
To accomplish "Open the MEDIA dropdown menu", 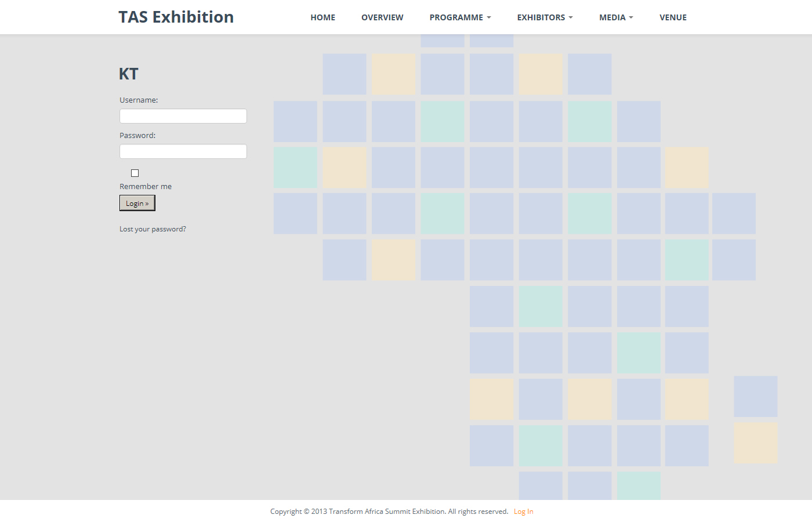I will [616, 17].
